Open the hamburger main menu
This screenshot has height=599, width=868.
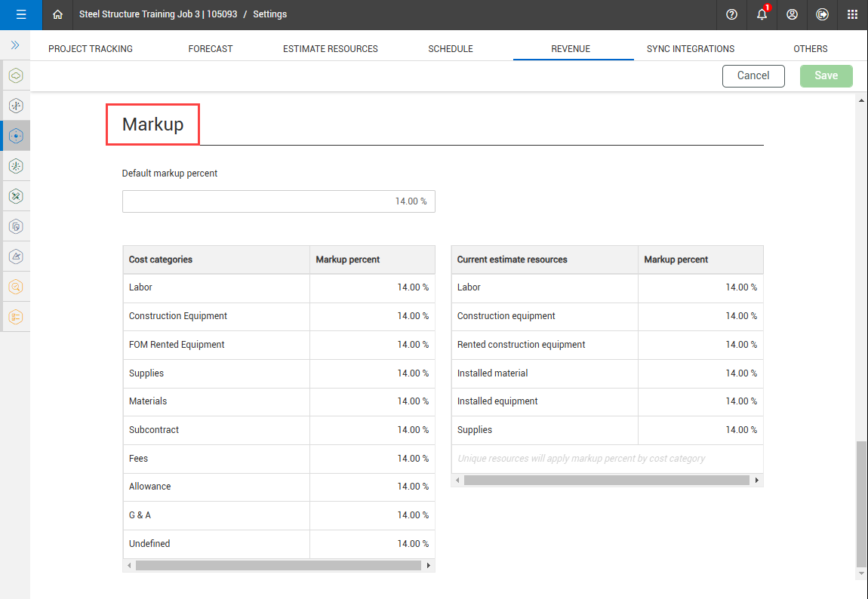21,14
